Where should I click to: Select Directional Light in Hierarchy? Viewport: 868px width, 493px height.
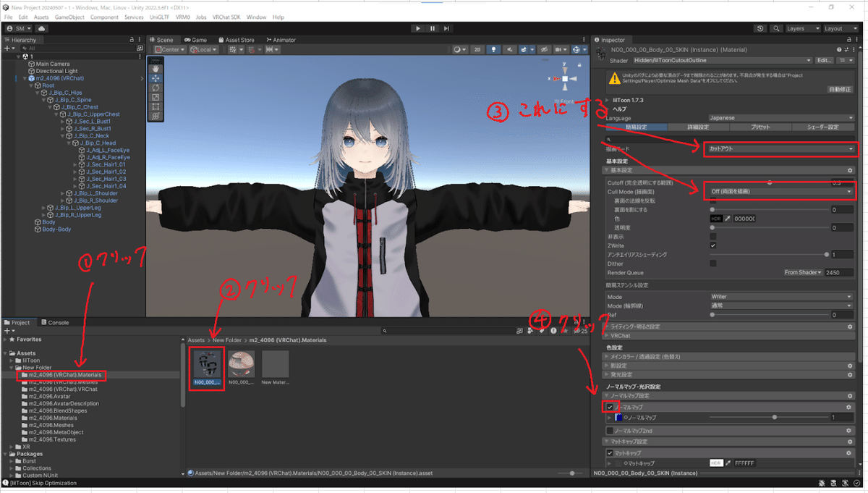[56, 71]
